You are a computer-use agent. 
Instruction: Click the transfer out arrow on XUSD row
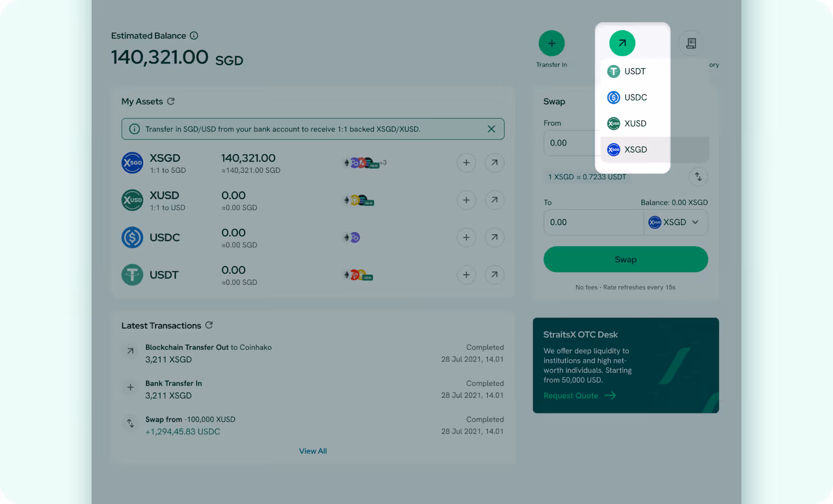click(495, 200)
